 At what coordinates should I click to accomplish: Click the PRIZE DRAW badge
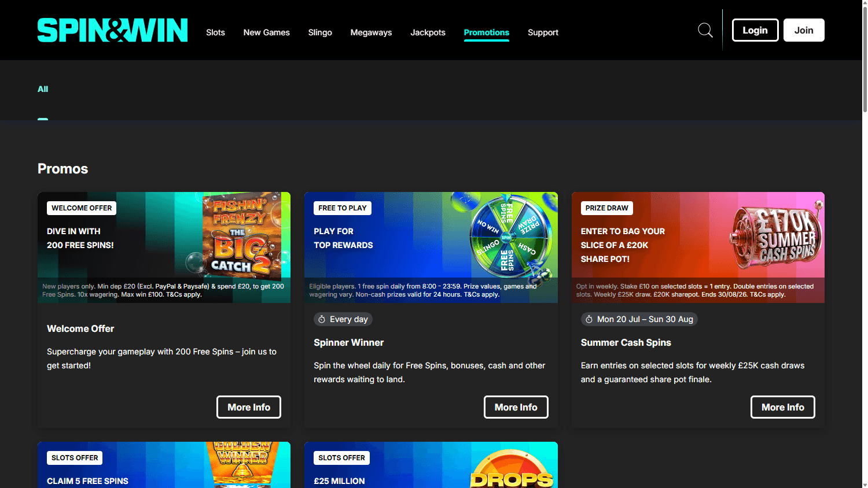click(x=606, y=208)
